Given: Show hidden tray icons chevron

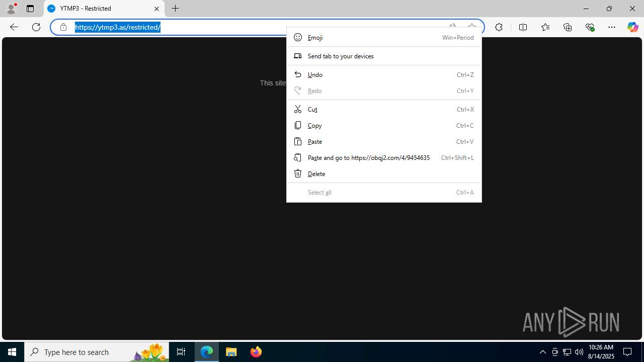Looking at the screenshot, I should pyautogui.click(x=542, y=352).
